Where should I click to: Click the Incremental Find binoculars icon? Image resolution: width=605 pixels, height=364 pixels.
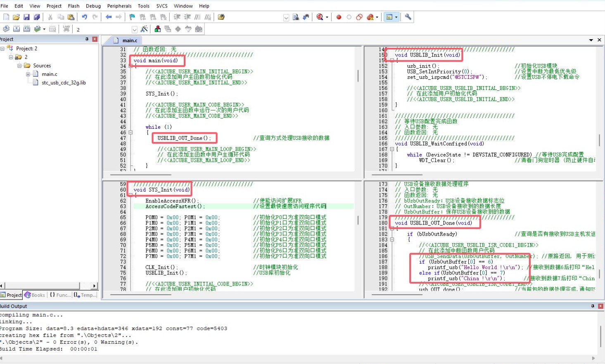[306, 17]
